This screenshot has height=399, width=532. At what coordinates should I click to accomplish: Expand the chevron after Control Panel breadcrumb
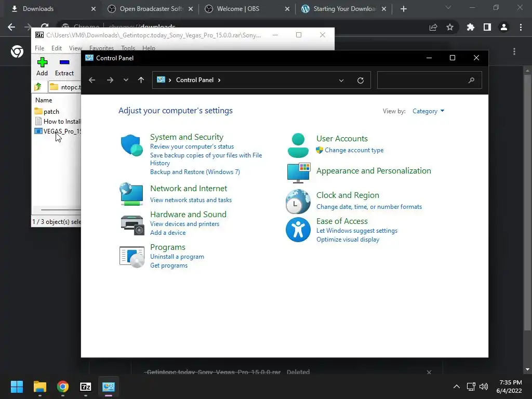[x=219, y=80]
